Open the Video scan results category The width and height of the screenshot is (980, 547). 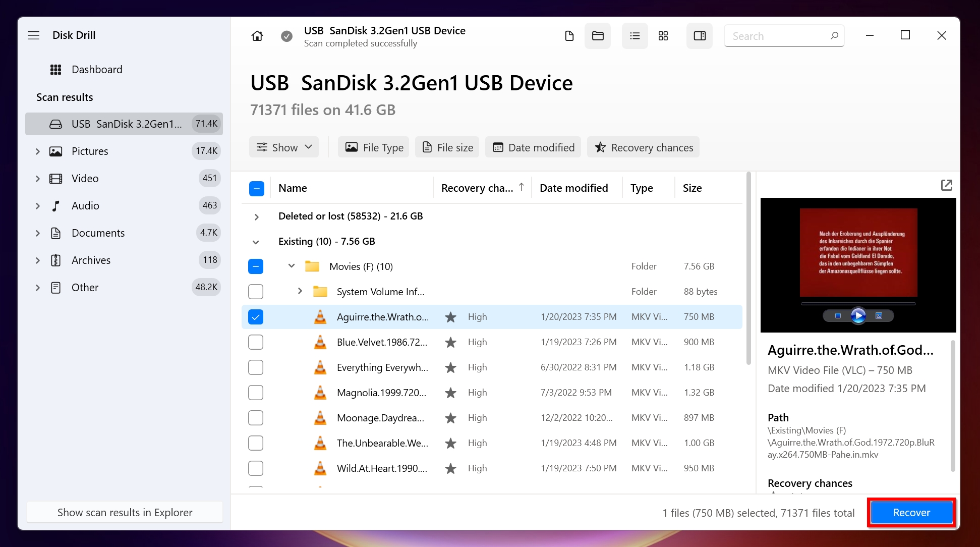[124, 179]
